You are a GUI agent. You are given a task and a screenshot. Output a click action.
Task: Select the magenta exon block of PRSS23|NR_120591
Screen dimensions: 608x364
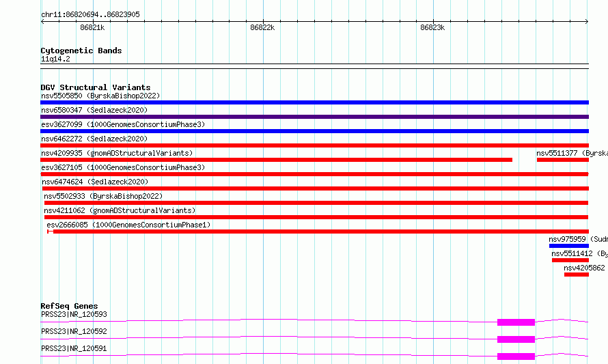coord(516,356)
